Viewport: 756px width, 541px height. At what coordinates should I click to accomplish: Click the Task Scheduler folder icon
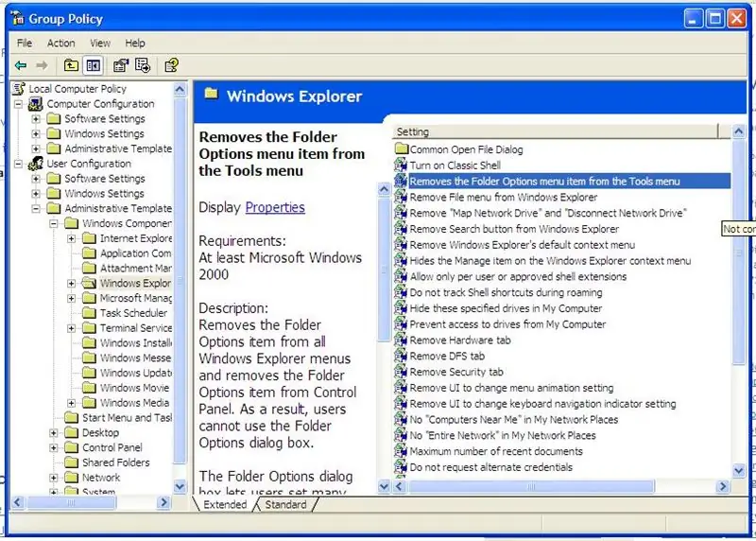[x=89, y=313]
